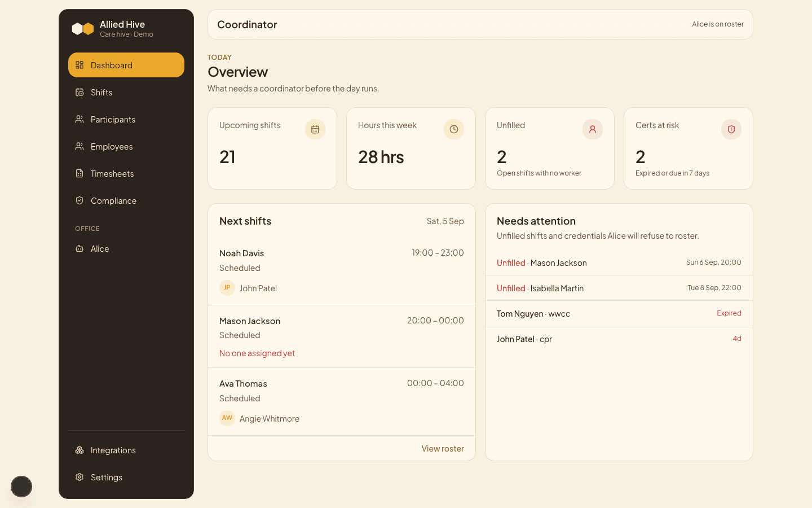Click the Dashboard grid icon
This screenshot has height=508, width=812.
80,65
